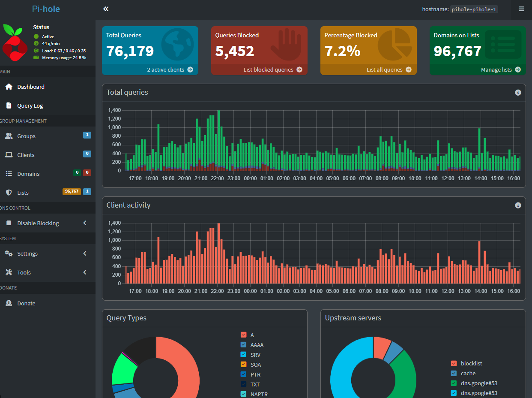This screenshot has height=398, width=532.
Task: Toggle the blocklist upstream legend checkbox
Action: 454,363
